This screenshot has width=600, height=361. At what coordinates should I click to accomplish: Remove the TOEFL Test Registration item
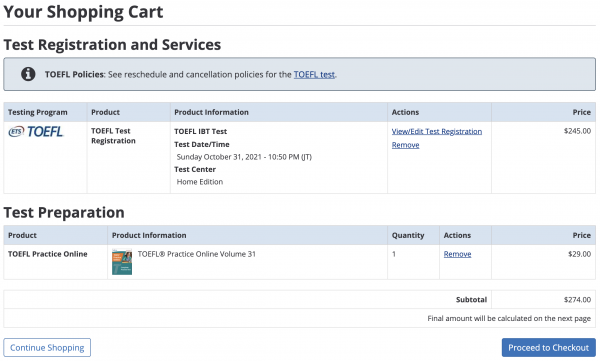click(x=405, y=145)
